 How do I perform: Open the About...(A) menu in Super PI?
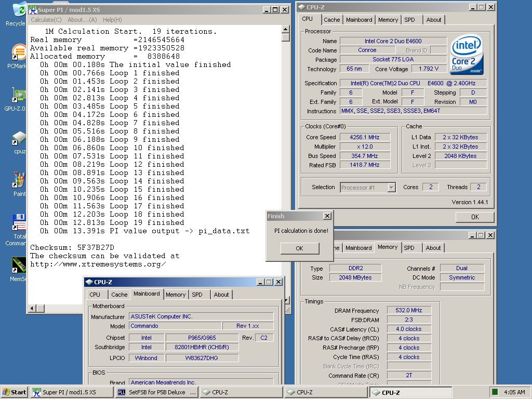[82, 20]
